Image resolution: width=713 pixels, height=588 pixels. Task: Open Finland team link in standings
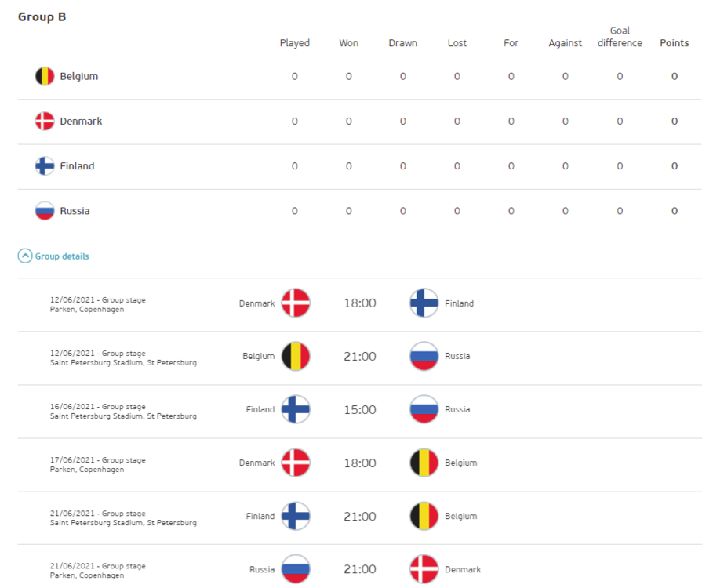[x=77, y=166]
